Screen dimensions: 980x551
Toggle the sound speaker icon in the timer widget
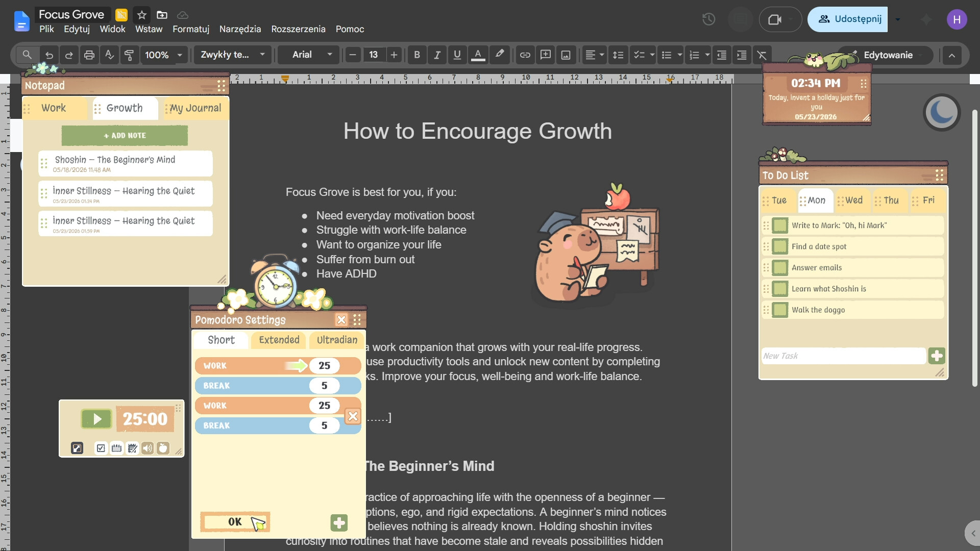point(148,448)
